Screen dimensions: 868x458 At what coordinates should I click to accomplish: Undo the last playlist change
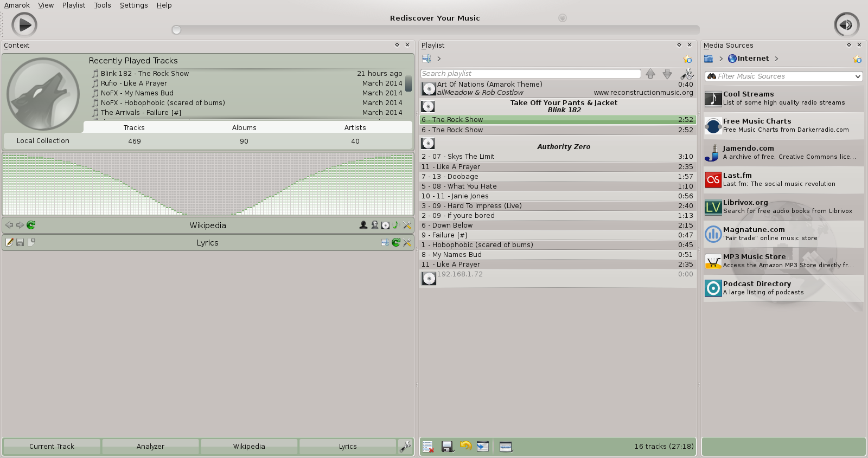[x=465, y=446]
